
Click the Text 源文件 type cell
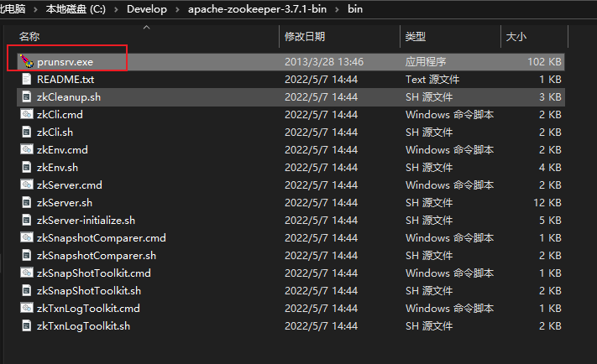click(x=432, y=79)
